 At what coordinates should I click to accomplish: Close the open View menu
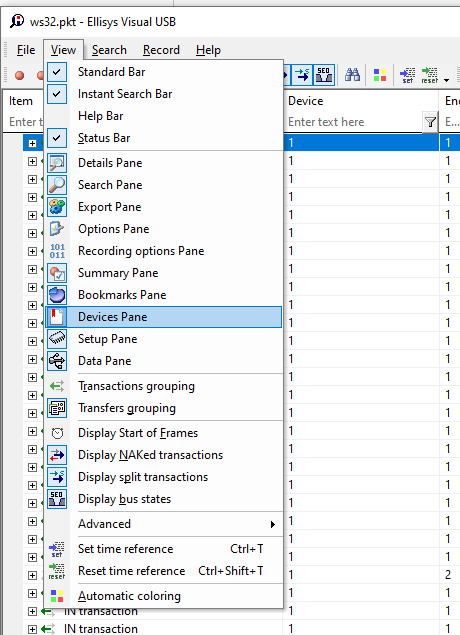pyautogui.click(x=64, y=50)
